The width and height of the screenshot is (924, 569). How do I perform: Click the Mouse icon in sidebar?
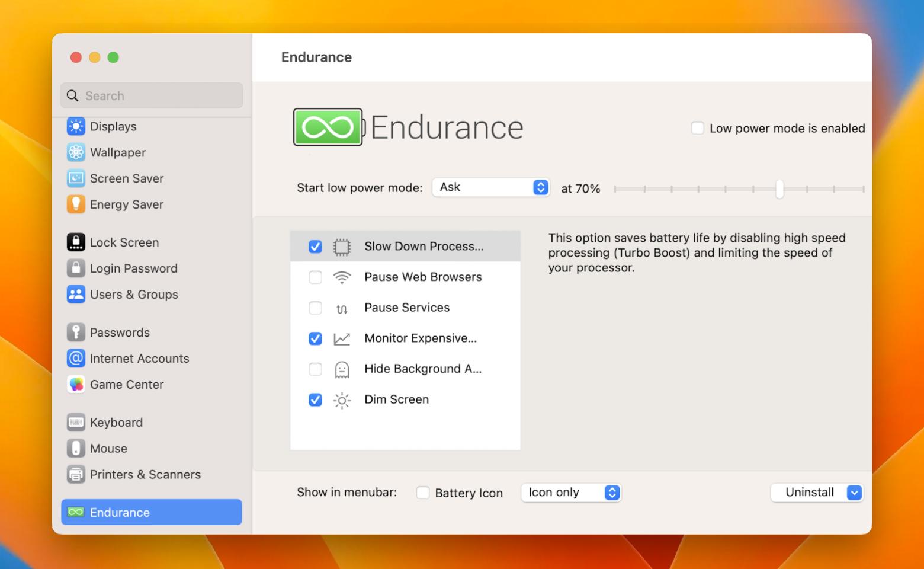(76, 449)
